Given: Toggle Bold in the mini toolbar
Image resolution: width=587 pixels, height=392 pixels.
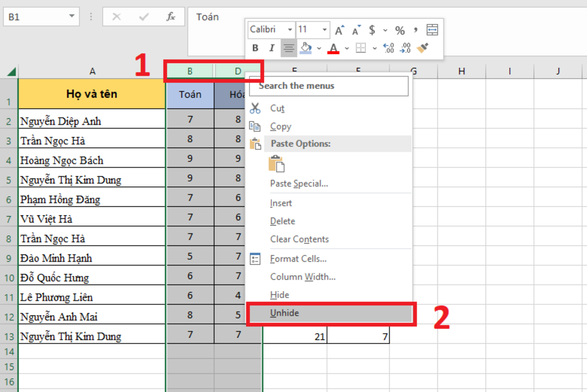Looking at the screenshot, I should coord(255,48).
